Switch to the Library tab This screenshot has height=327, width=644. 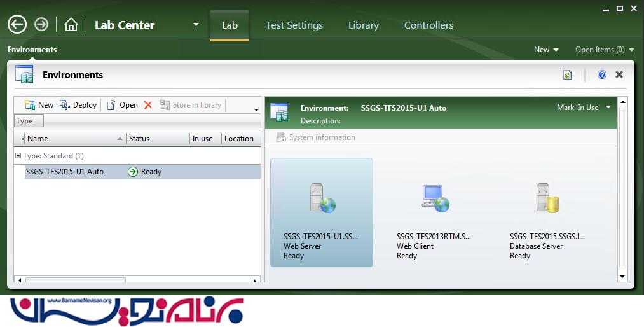tap(363, 25)
